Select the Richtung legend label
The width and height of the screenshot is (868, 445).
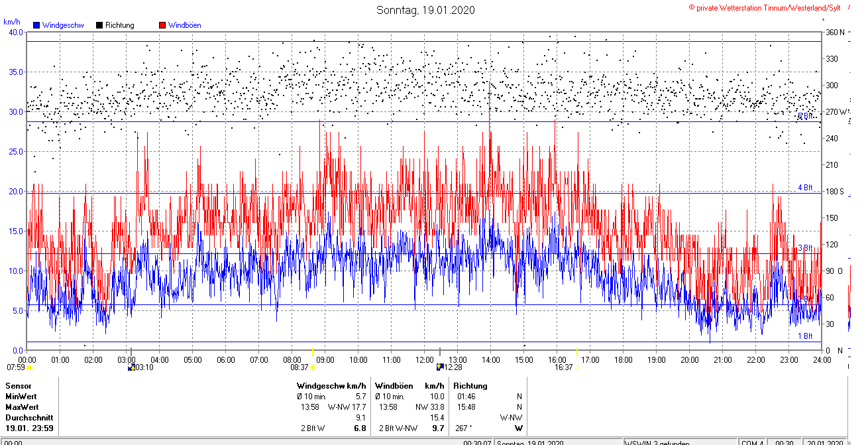(x=120, y=25)
